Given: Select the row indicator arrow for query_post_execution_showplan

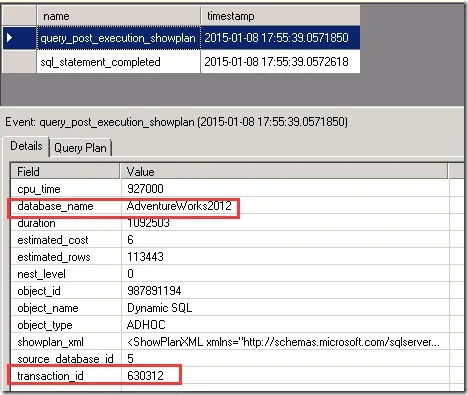Looking at the screenshot, I should (x=10, y=38).
